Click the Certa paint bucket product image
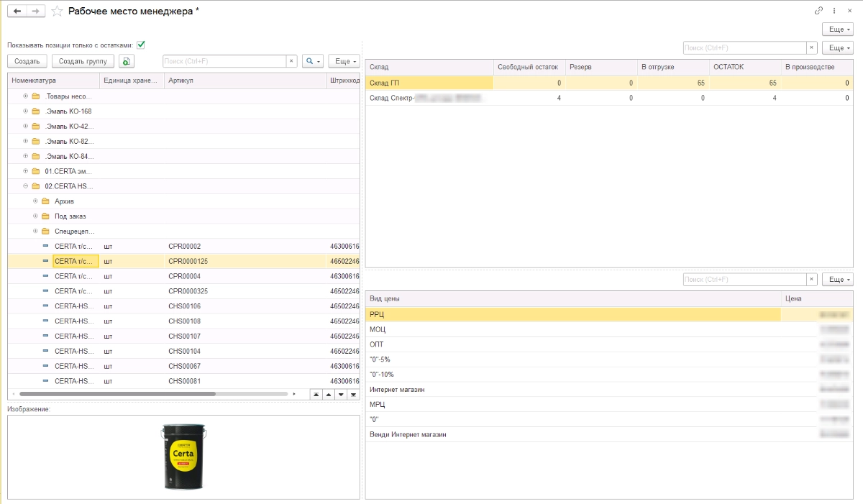Screen dimensions: 863x504 pos(183,457)
